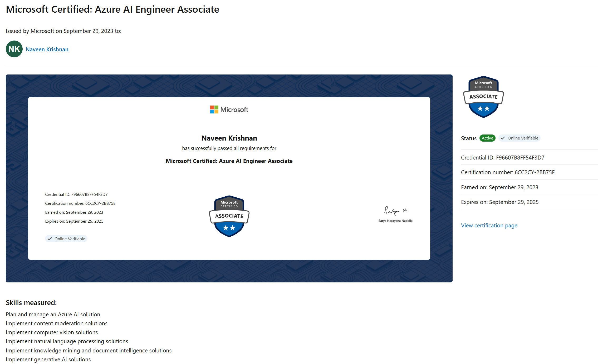Click 'has successfully passed all requirements for' text
Image resolution: width=598 pixels, height=364 pixels.
tap(229, 148)
